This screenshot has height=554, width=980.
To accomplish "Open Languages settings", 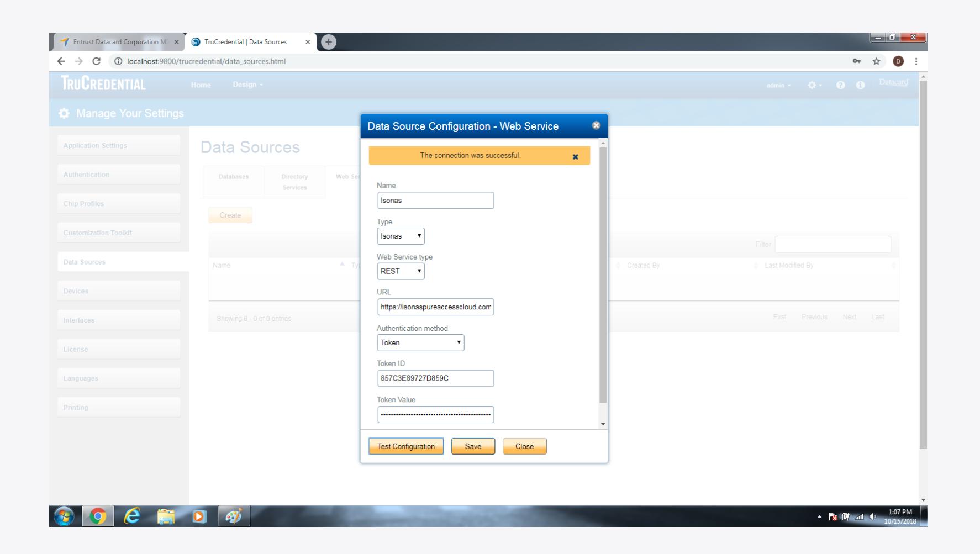I will click(x=119, y=378).
